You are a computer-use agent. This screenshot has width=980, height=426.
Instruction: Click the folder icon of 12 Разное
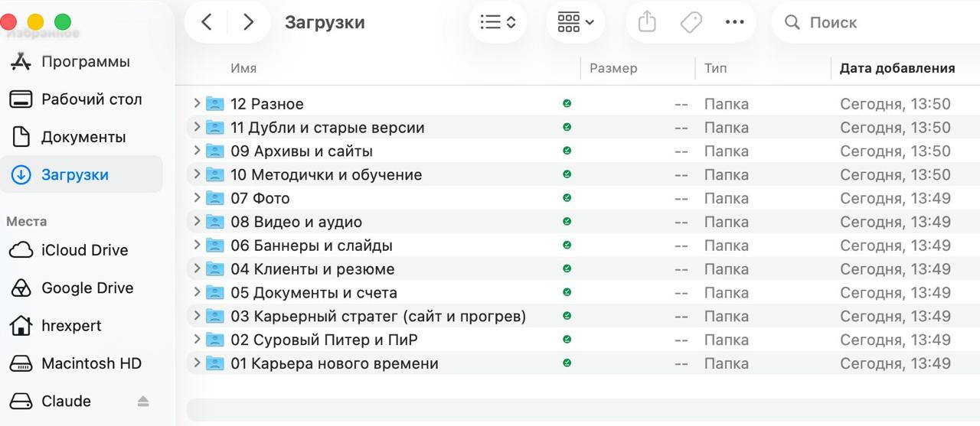tap(215, 103)
